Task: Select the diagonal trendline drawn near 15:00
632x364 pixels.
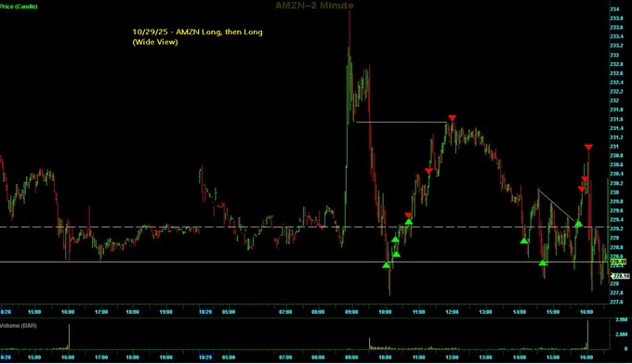Action: click(x=556, y=205)
